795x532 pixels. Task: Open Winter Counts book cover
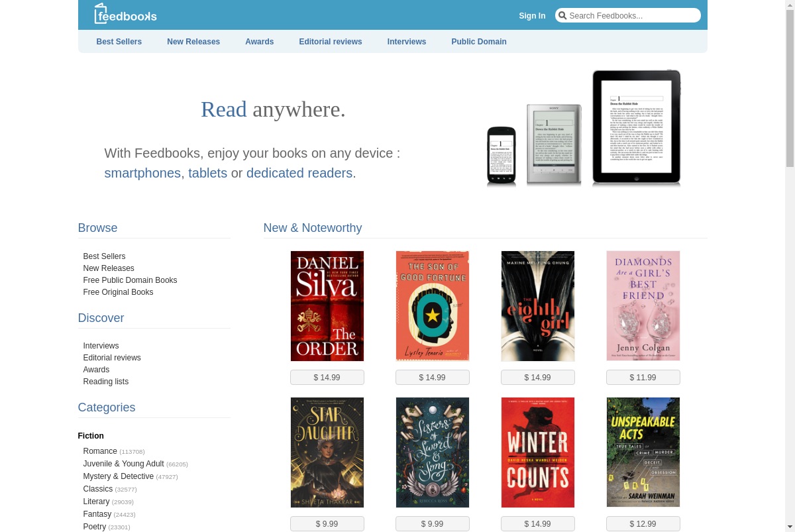538,452
